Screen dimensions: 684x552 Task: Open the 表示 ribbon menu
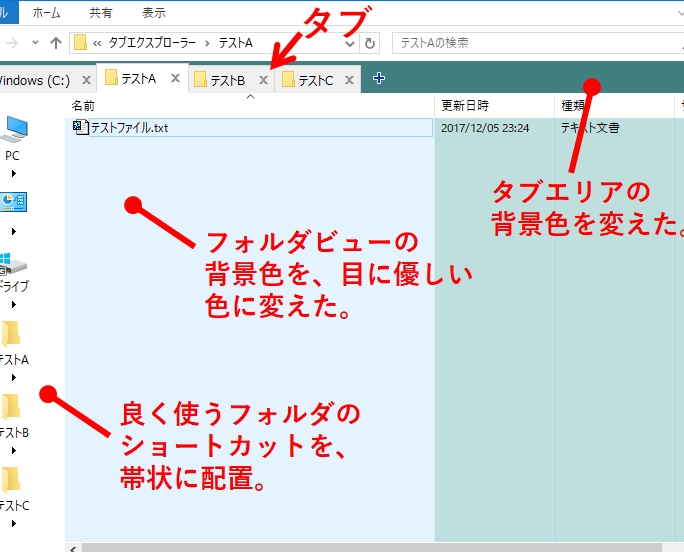point(154,12)
